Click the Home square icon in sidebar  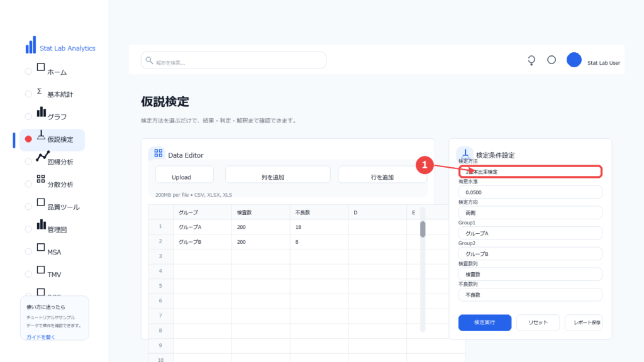41,67
